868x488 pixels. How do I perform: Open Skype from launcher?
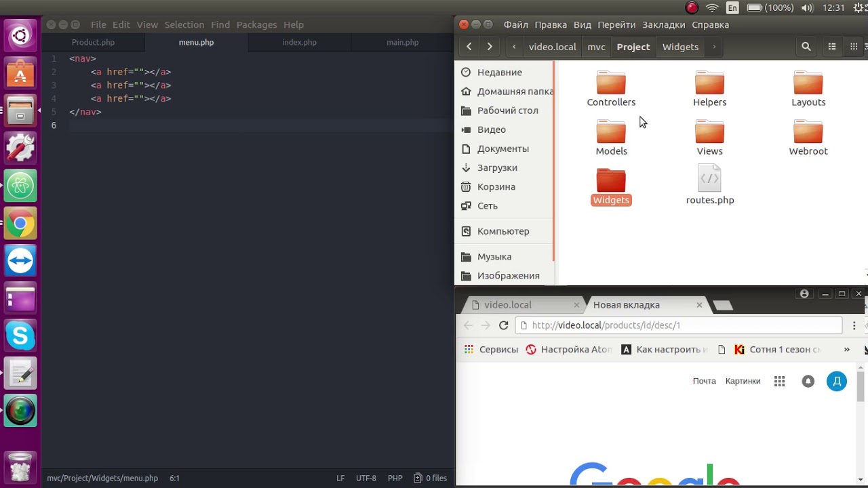pos(20,336)
